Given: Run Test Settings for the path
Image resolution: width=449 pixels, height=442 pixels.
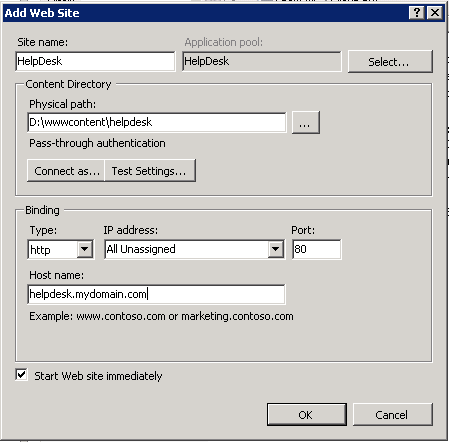Looking at the screenshot, I should click(150, 171).
